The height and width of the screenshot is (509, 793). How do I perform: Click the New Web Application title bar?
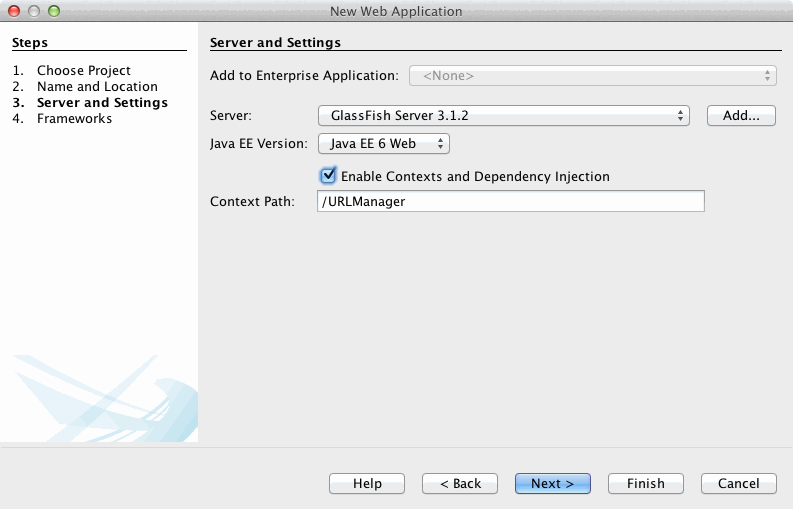396,11
